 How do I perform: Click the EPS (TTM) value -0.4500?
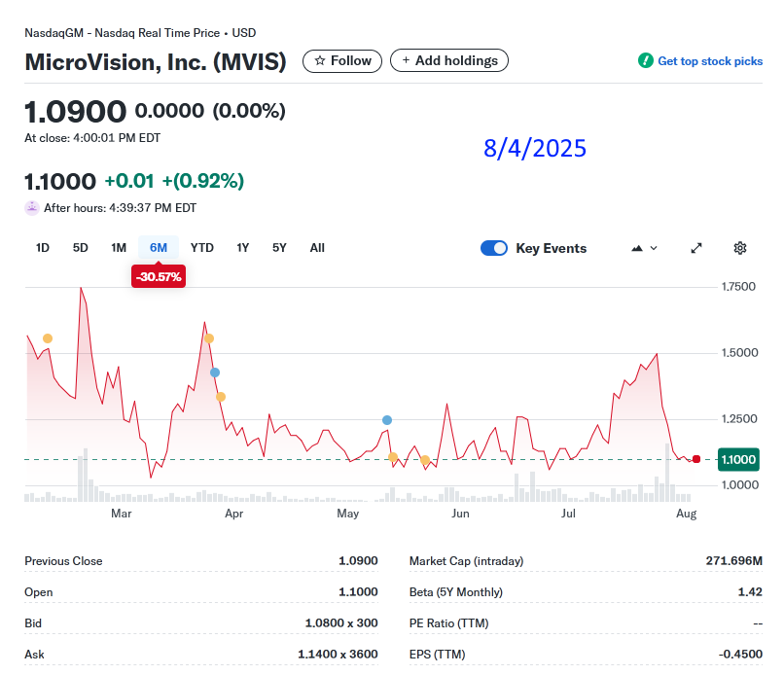click(x=740, y=654)
